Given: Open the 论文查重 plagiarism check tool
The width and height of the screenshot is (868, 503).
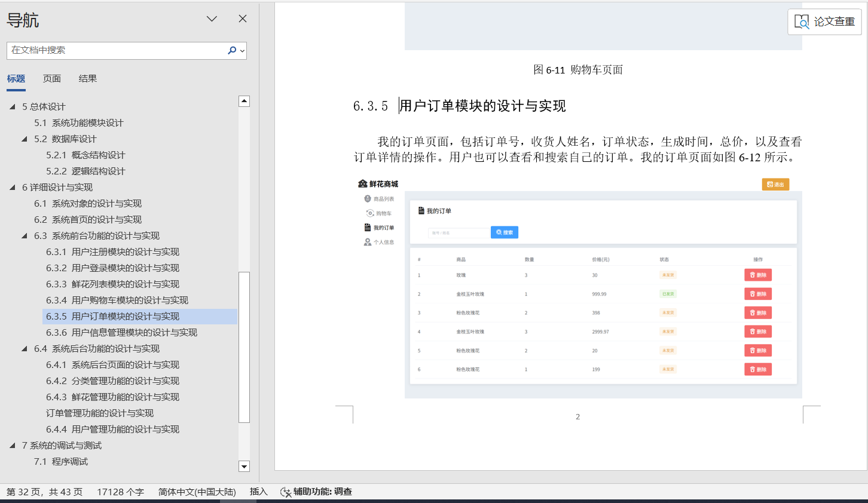Looking at the screenshot, I should coord(824,22).
